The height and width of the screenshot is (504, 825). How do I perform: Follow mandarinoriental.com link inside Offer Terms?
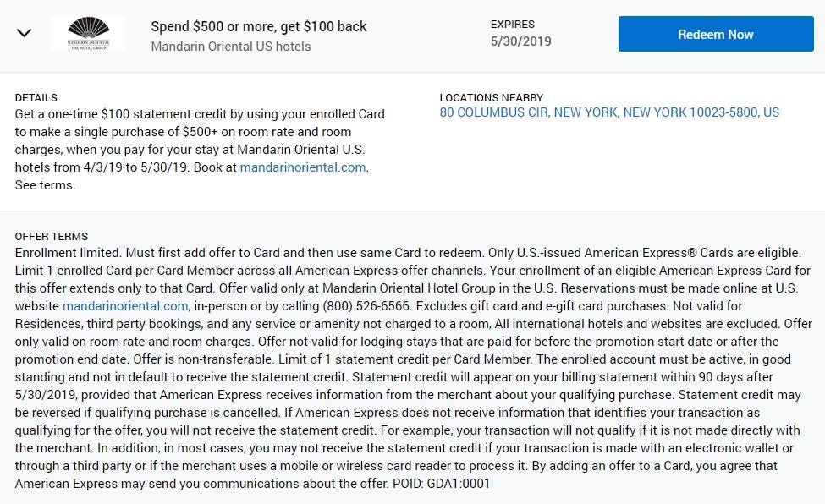click(125, 306)
